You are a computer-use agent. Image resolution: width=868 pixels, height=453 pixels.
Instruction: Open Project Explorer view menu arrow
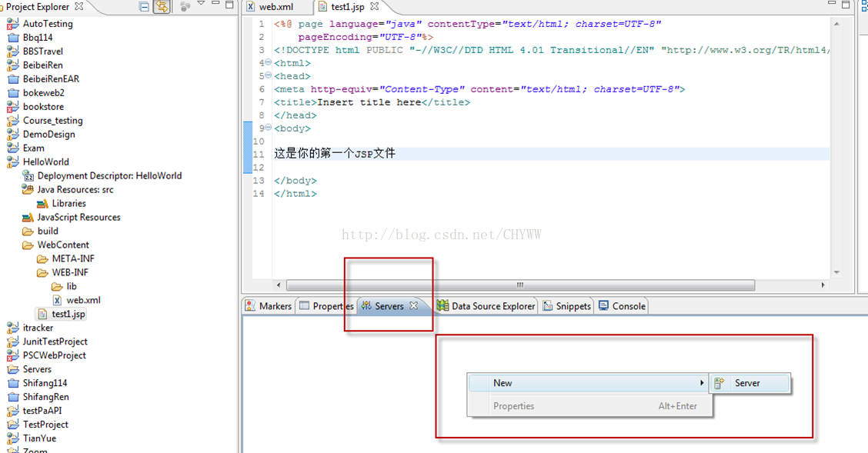click(x=202, y=5)
